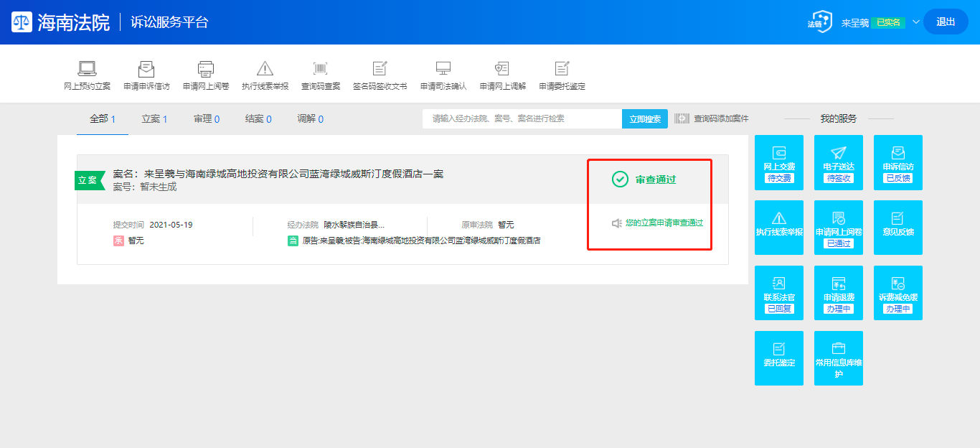Expand the user account dropdown arrow

(x=915, y=22)
